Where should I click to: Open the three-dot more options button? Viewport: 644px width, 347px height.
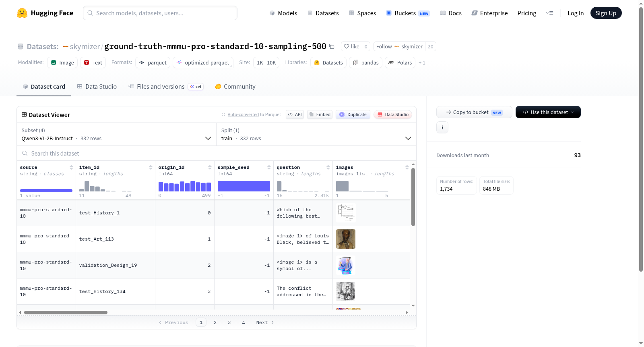pos(442,127)
